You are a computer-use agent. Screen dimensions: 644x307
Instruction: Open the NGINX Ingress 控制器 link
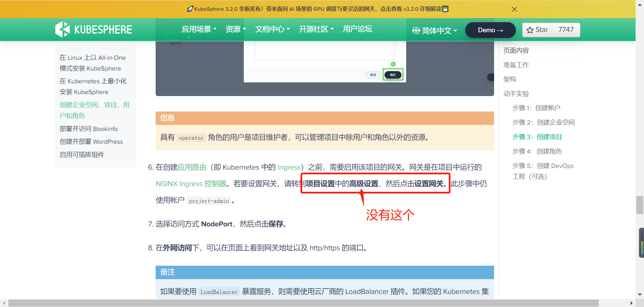coord(191,184)
